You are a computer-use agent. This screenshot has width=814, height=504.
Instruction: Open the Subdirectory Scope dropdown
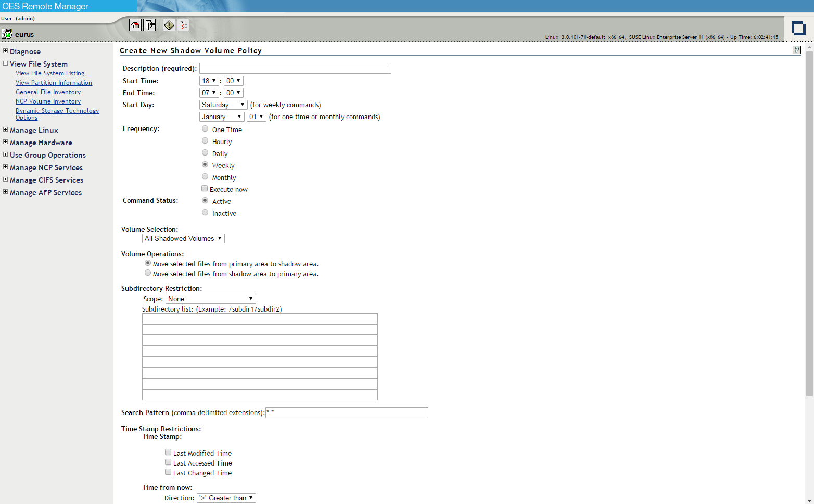tap(211, 299)
